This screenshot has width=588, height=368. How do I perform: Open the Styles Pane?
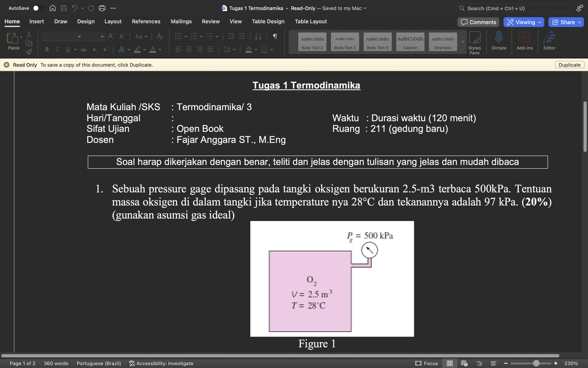tap(474, 43)
